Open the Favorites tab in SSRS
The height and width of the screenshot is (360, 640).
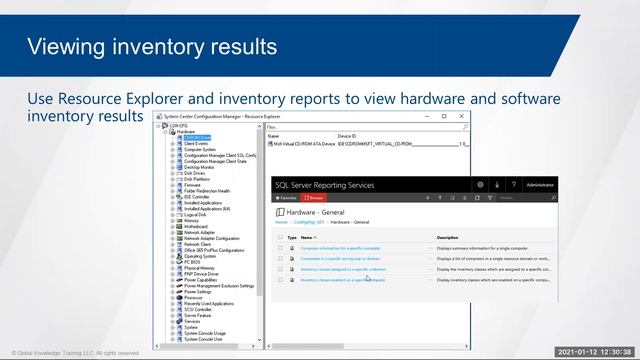coord(286,198)
